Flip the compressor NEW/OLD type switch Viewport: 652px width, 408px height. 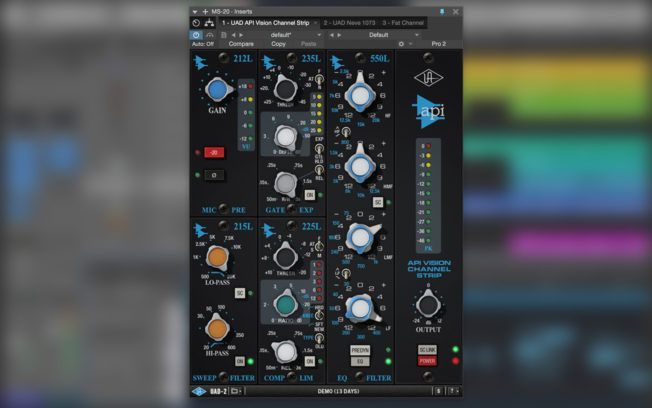click(319, 338)
